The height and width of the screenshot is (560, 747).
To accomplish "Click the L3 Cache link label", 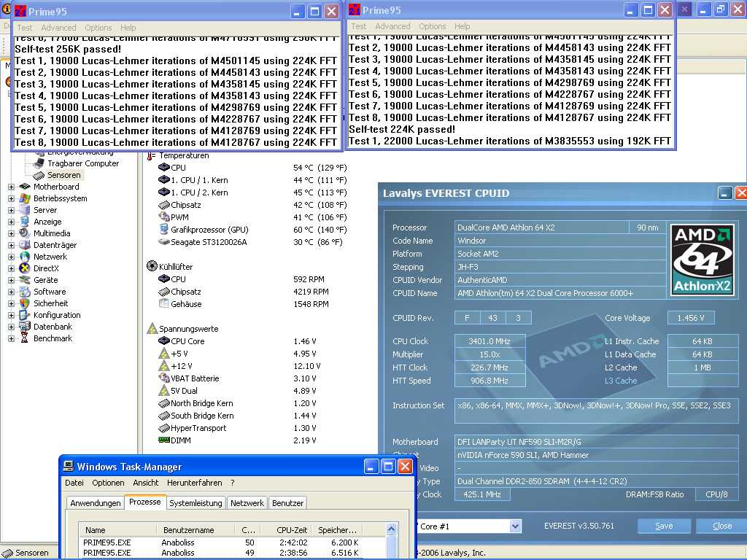I will (x=621, y=381).
